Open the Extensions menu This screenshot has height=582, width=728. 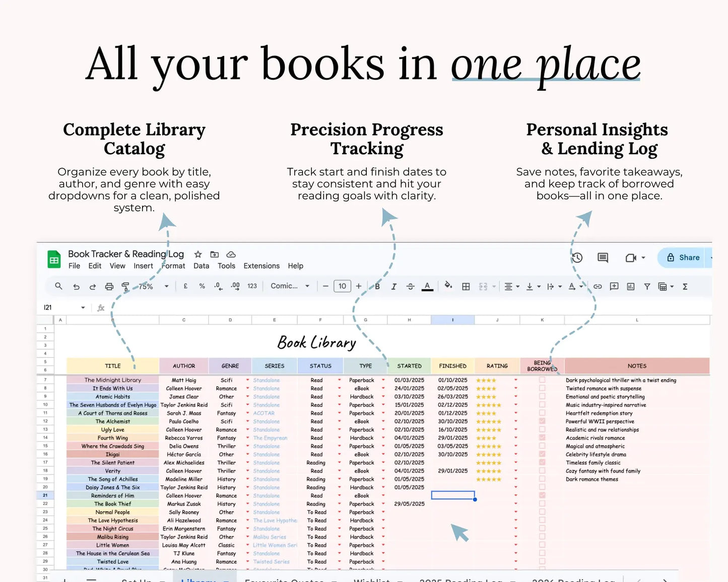tap(261, 266)
